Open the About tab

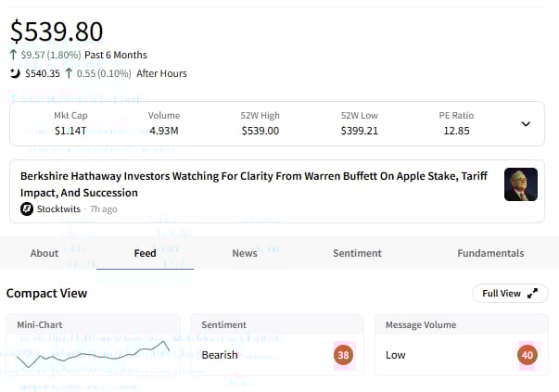[44, 253]
